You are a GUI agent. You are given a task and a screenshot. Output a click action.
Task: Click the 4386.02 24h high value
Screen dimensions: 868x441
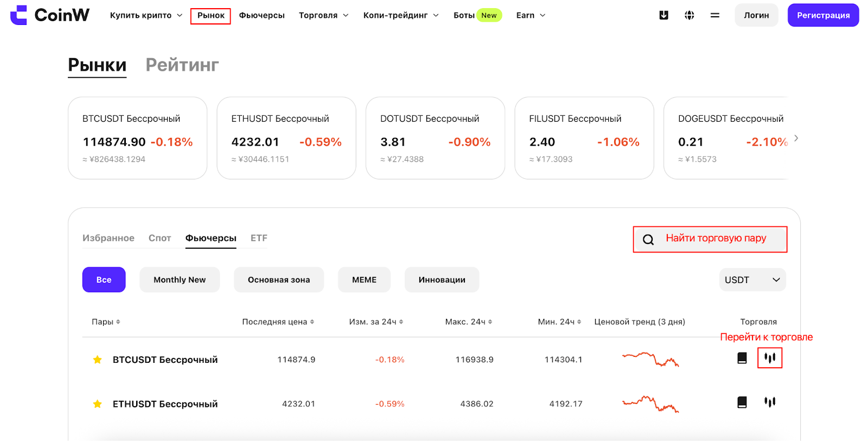[477, 404]
